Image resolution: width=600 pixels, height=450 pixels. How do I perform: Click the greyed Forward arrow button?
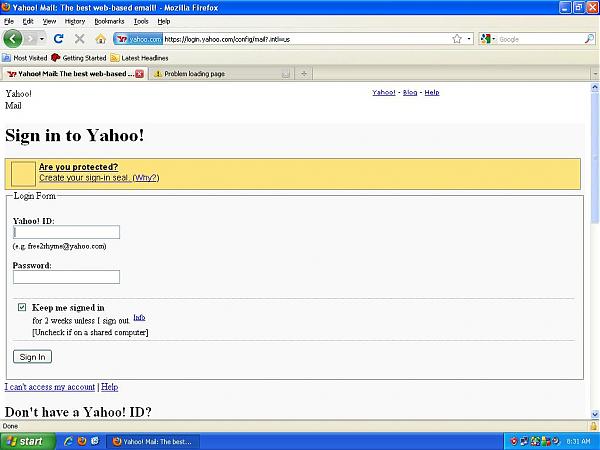click(x=30, y=39)
